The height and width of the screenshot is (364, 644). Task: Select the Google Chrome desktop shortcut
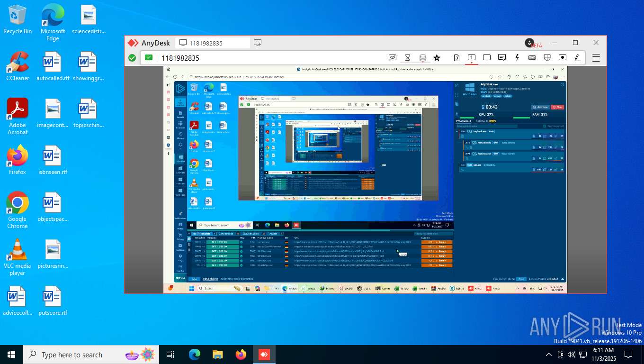coord(18,210)
